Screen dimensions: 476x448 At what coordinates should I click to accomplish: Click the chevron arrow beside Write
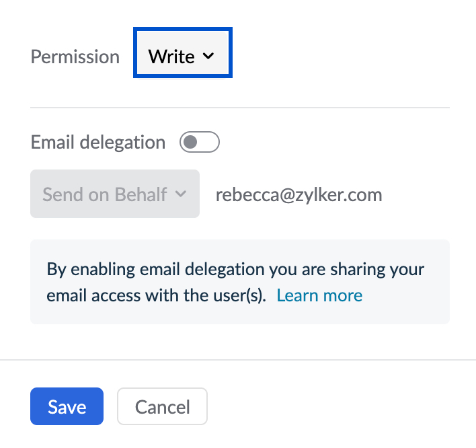coord(208,57)
